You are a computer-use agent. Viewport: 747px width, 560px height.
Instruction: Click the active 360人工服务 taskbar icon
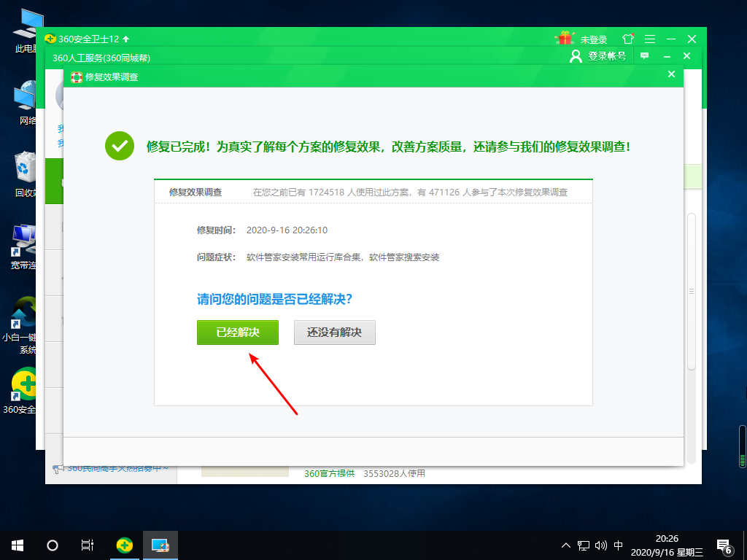160,545
